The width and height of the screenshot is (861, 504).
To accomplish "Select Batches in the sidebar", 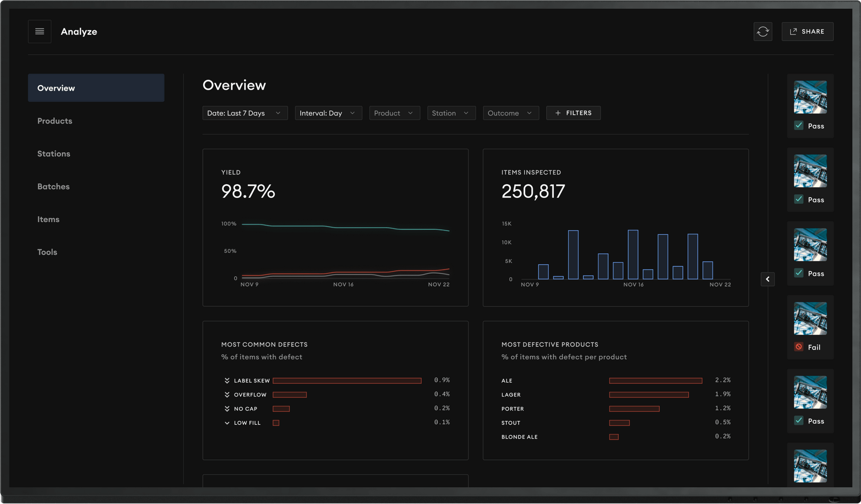I will click(x=53, y=186).
